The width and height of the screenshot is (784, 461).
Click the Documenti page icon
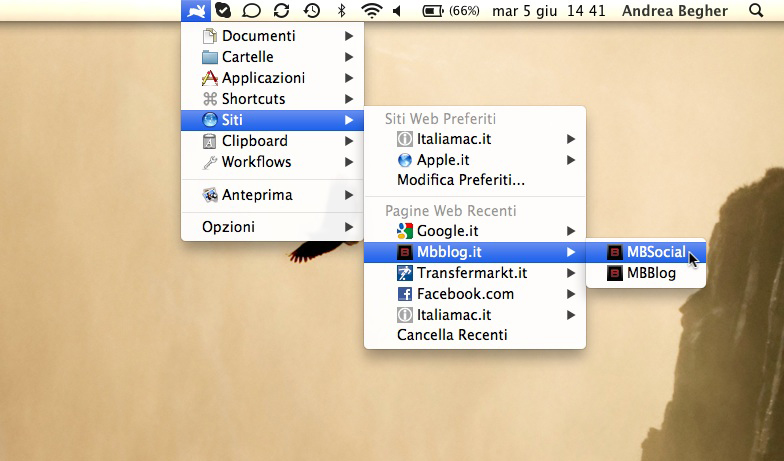(x=210, y=36)
